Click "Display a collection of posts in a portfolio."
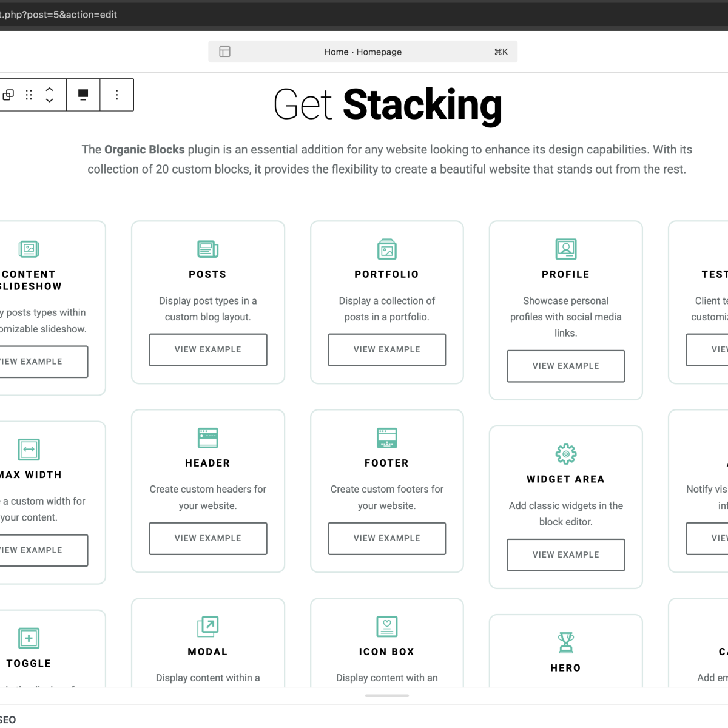This screenshot has height=728, width=728. point(387,309)
